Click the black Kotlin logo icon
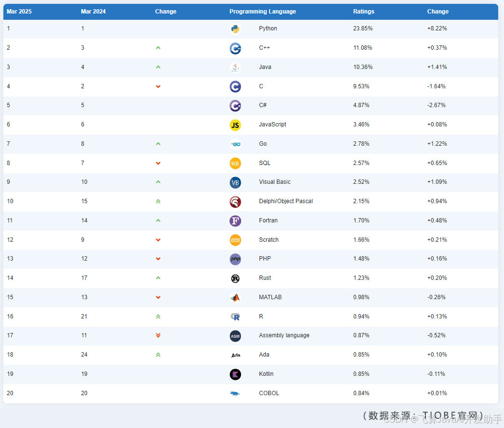 click(235, 374)
